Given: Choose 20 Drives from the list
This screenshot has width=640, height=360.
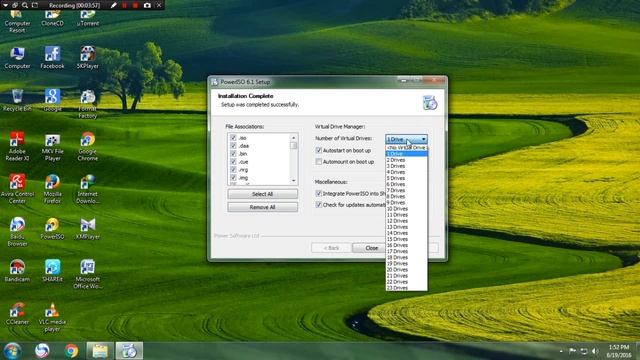Looking at the screenshot, I should coord(407,270).
